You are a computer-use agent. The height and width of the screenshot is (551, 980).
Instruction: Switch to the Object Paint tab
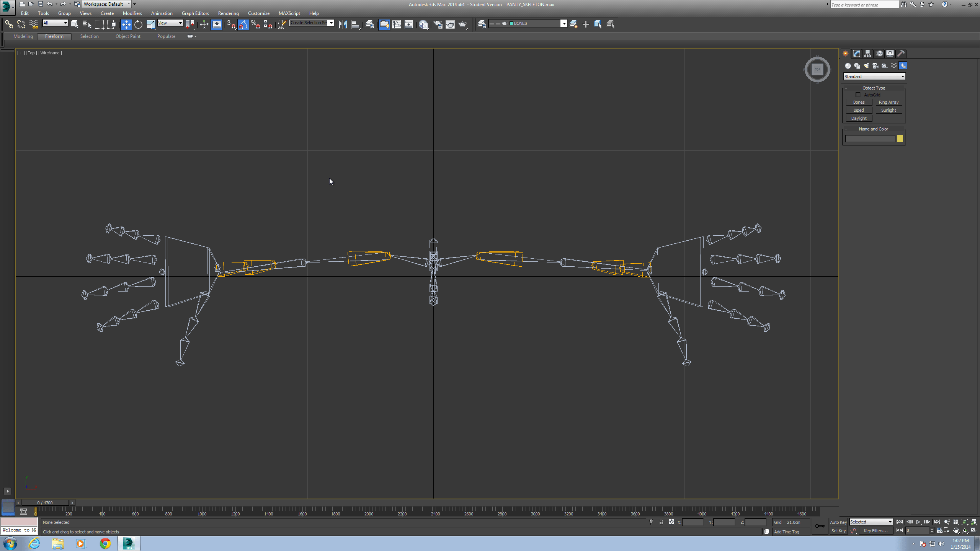(x=128, y=36)
